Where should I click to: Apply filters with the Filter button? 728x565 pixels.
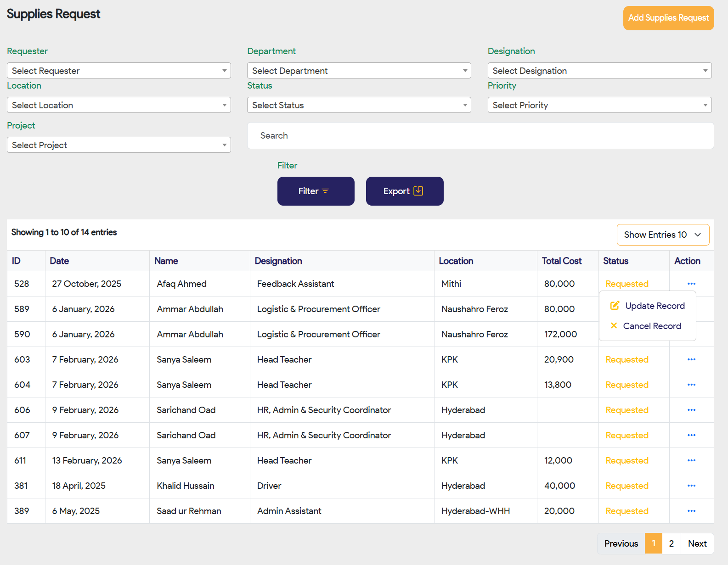click(316, 191)
